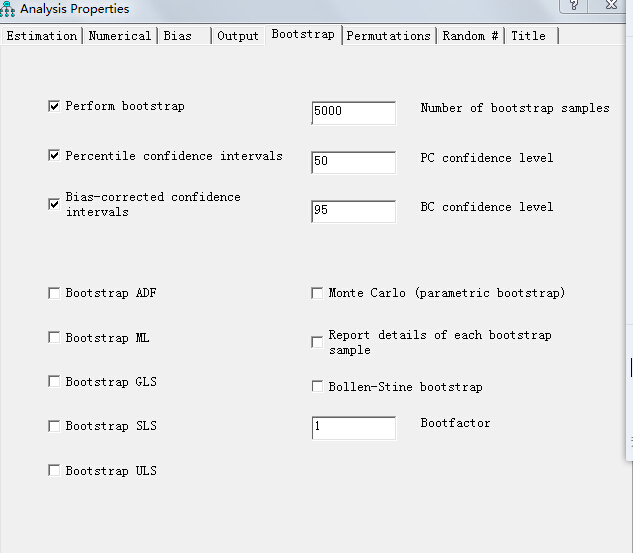The width and height of the screenshot is (633, 553).
Task: Select the Bias tab
Action: [x=178, y=36]
